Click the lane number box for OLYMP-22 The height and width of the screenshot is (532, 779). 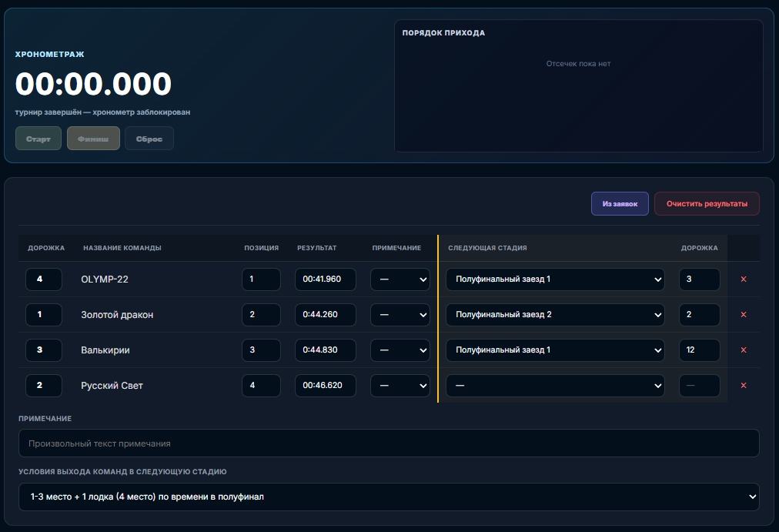[x=44, y=279]
